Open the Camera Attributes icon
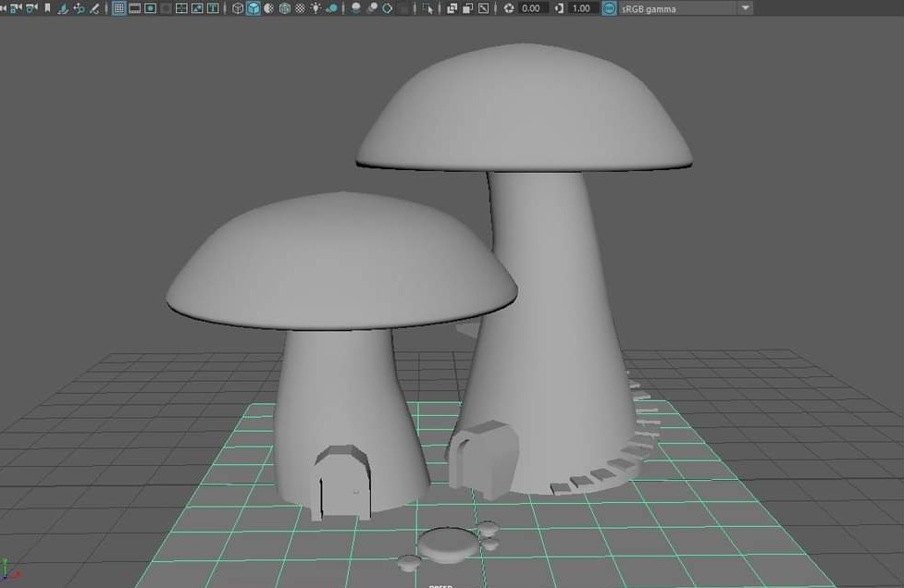904x588 pixels. 31,8
